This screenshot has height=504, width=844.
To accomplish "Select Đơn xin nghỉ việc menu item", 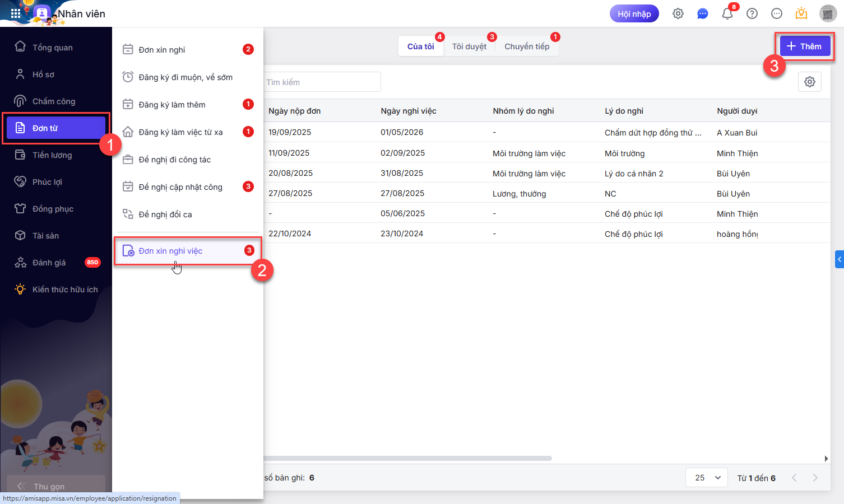I will [x=170, y=251].
